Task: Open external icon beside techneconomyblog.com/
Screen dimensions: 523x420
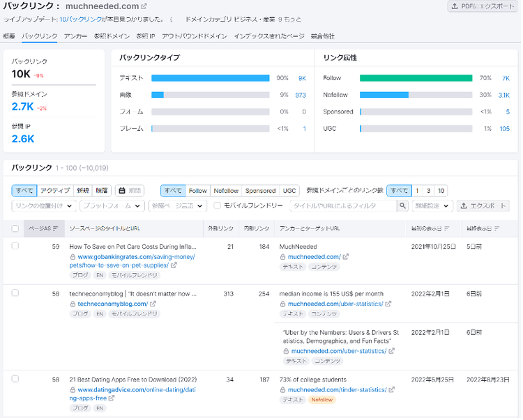Action: pyautogui.click(x=153, y=304)
